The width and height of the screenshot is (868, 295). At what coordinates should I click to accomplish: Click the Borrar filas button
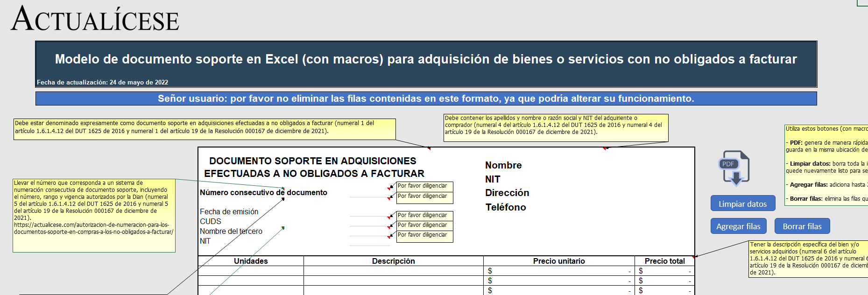[x=802, y=226]
